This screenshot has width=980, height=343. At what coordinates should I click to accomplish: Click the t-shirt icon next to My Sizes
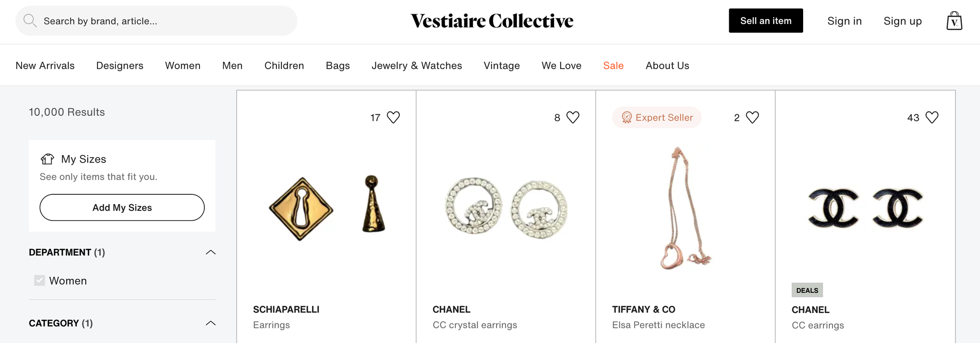(x=47, y=158)
